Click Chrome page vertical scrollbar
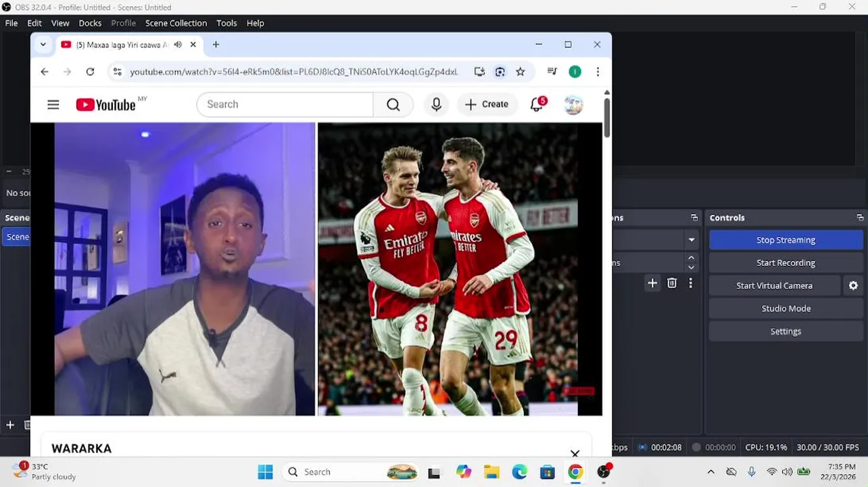868x487 pixels. click(607, 116)
